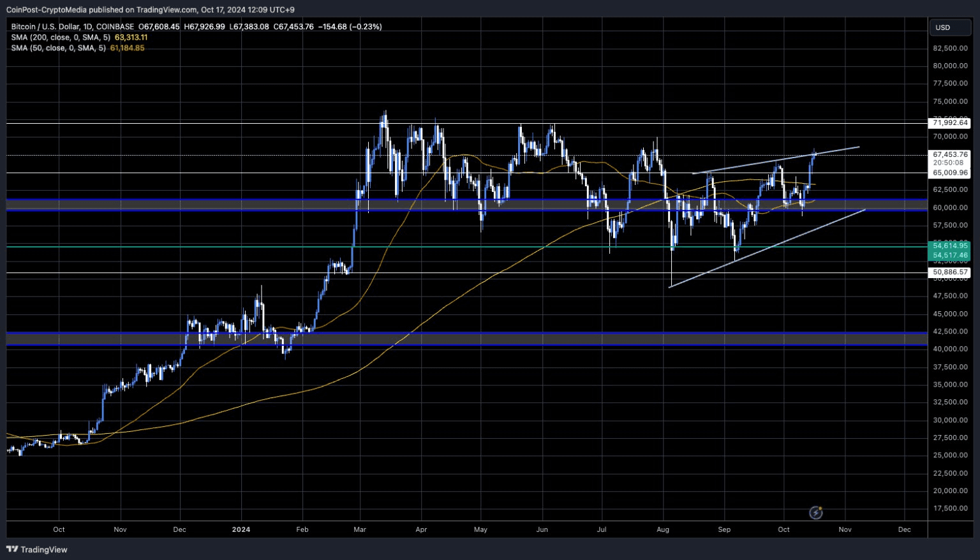The height and width of the screenshot is (560, 980).
Task: Click the Aug label on time axis
Action: click(x=663, y=529)
